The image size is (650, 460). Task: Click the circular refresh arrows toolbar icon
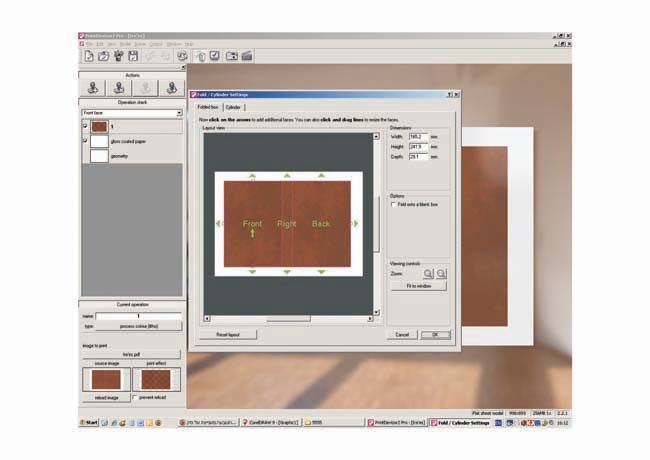182,56
